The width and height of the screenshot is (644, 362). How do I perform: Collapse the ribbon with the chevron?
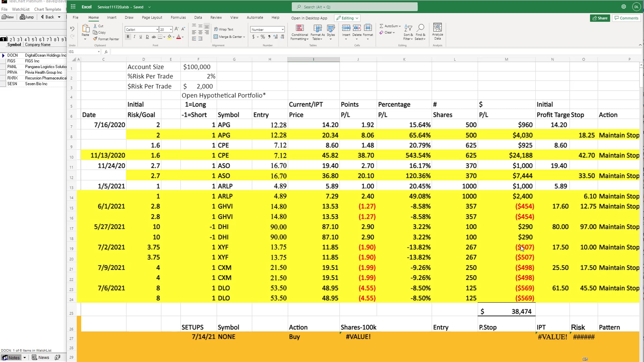640,45
